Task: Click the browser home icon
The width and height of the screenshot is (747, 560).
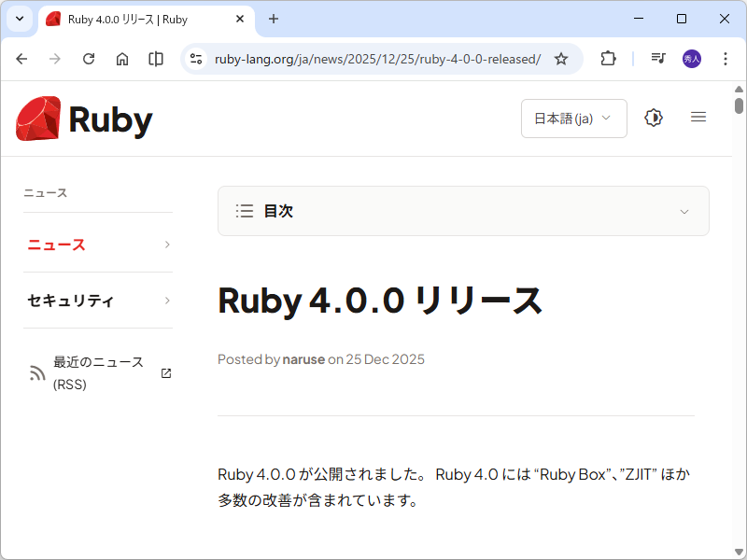Action: point(121,58)
